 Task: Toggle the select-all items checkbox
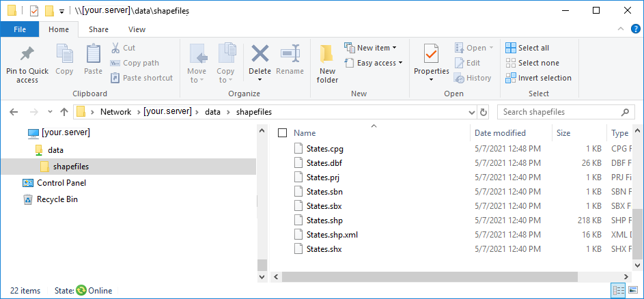click(x=282, y=133)
